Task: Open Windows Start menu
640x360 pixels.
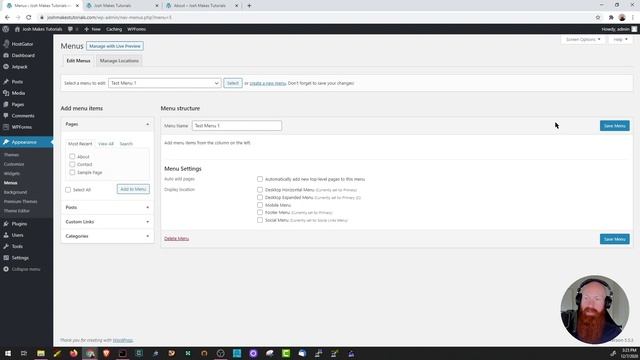Action: [8, 353]
